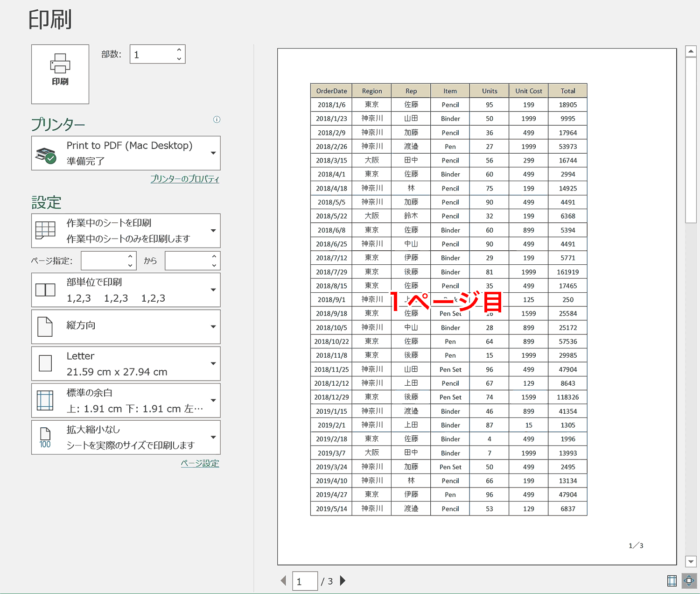The width and height of the screenshot is (700, 594).
Task: Click the paper icon beside Letter
Action: [45, 363]
